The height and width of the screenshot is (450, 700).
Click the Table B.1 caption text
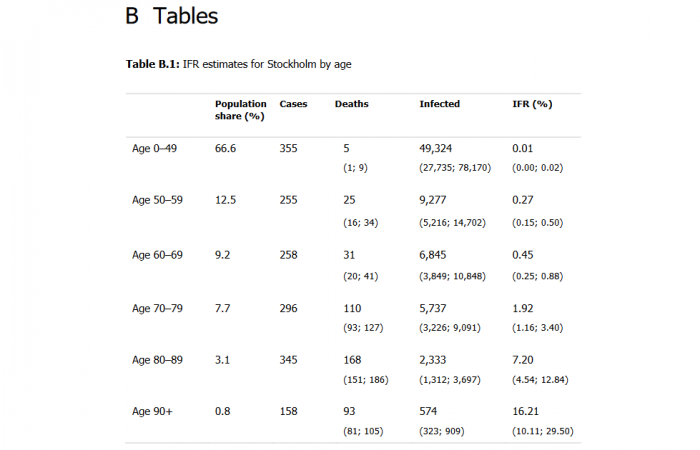[238, 64]
